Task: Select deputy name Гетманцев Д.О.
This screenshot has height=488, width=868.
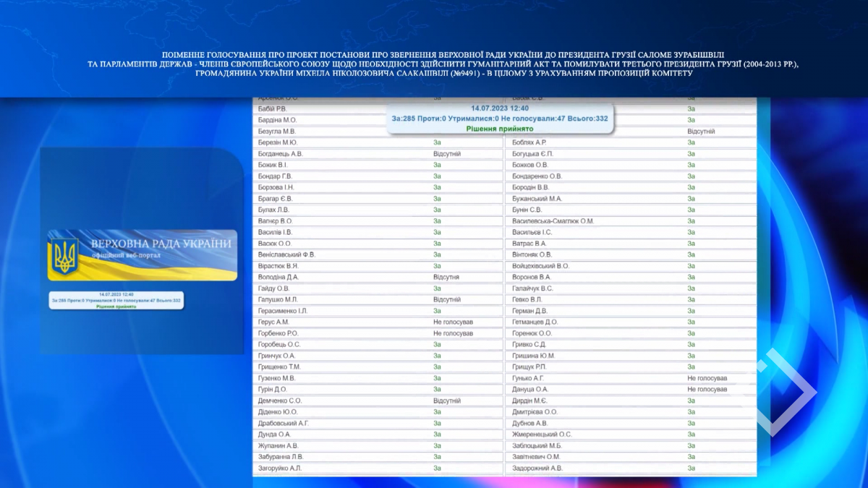Action: 535,322
